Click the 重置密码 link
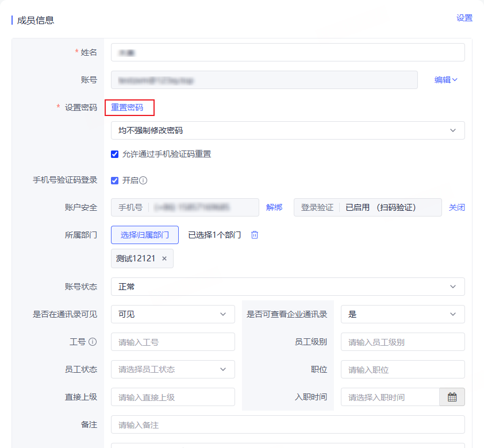 (x=127, y=107)
